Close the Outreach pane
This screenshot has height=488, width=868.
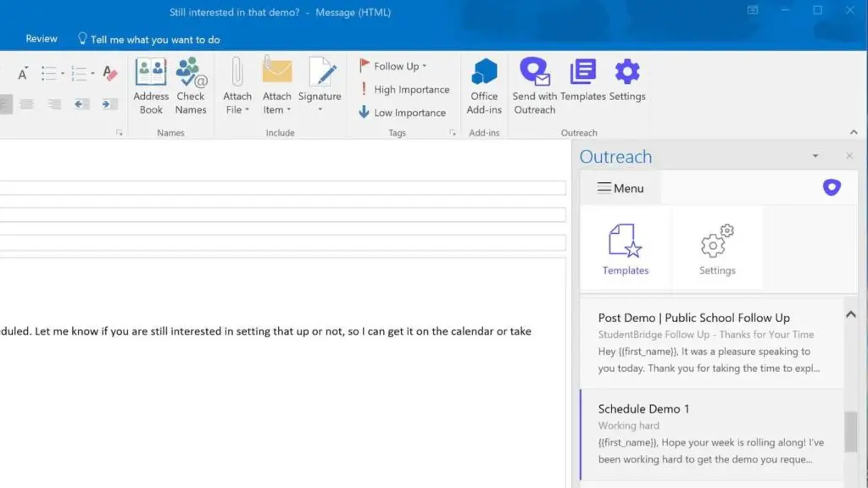coord(849,156)
